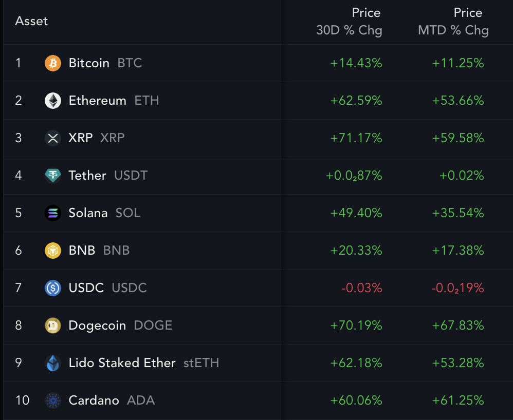This screenshot has height=420, width=513.
Task: Open the Dogecoin asset name link
Action: pyautogui.click(x=98, y=326)
